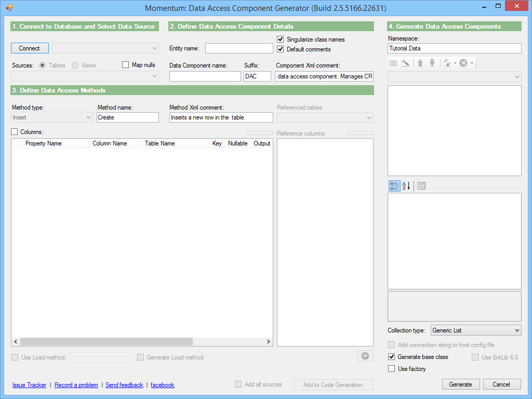Select the Categorized view icon in property grid
This screenshot has width=532, height=399.
click(394, 186)
